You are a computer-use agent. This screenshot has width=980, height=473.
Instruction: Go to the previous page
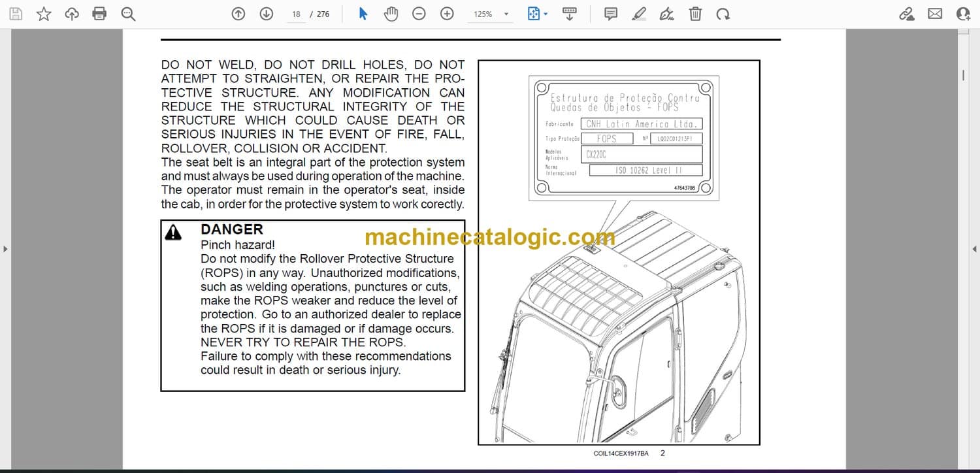click(x=238, y=14)
